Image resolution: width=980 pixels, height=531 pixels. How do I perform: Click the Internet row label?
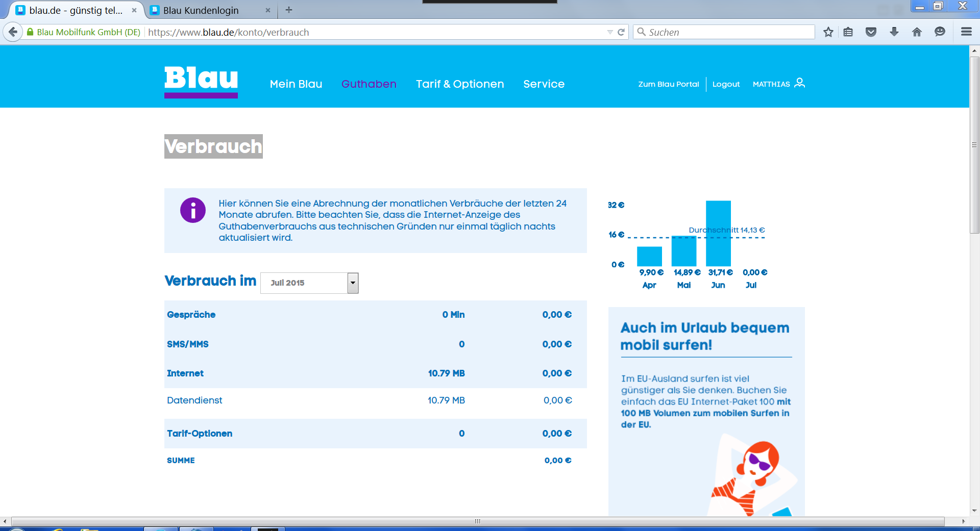tap(185, 373)
